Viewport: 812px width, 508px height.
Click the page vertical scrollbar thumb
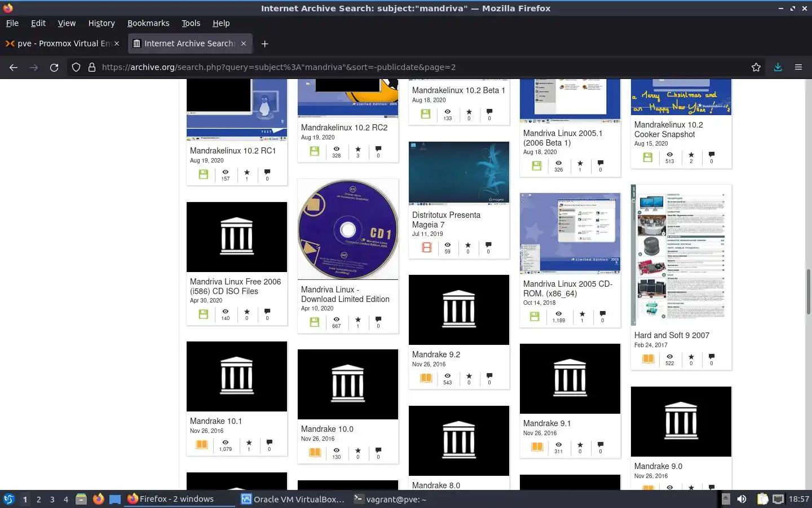pos(808,292)
